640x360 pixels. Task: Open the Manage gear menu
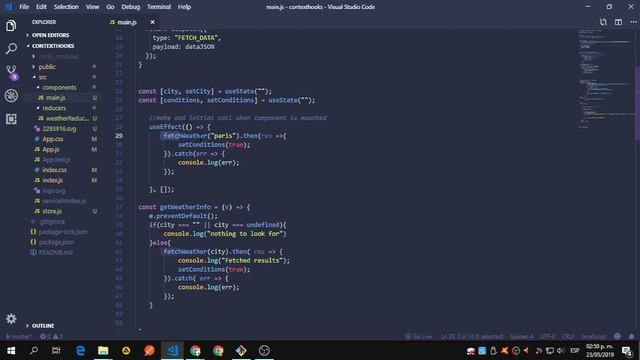tap(11, 318)
